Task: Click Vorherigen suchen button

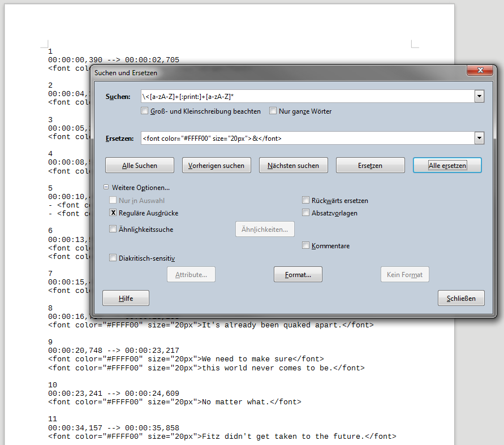Action: [x=216, y=165]
